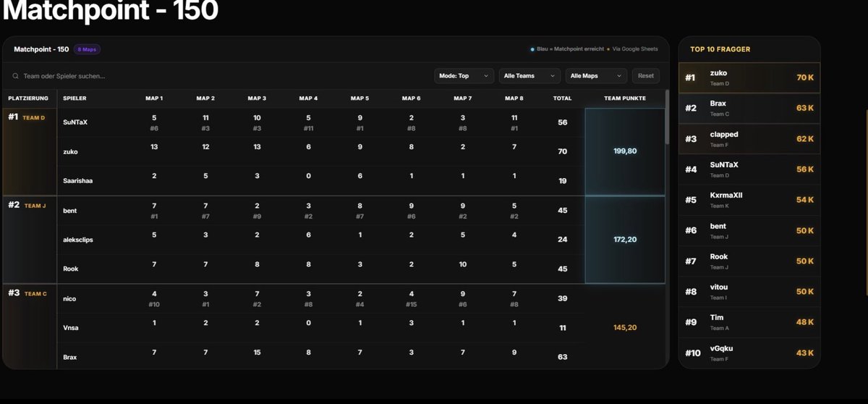Open the Alle Maps dropdown
This screenshot has height=404, width=868.
(597, 76)
